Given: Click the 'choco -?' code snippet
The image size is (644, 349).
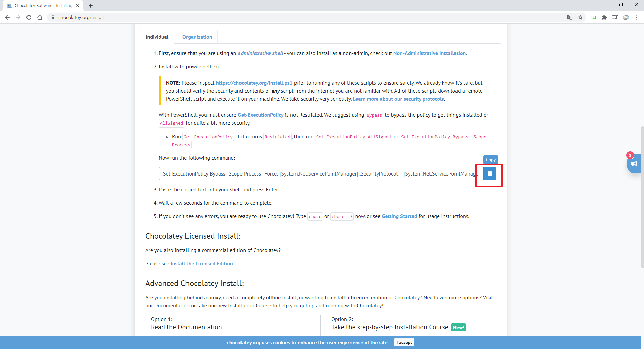Looking at the screenshot, I should click(x=342, y=217).
